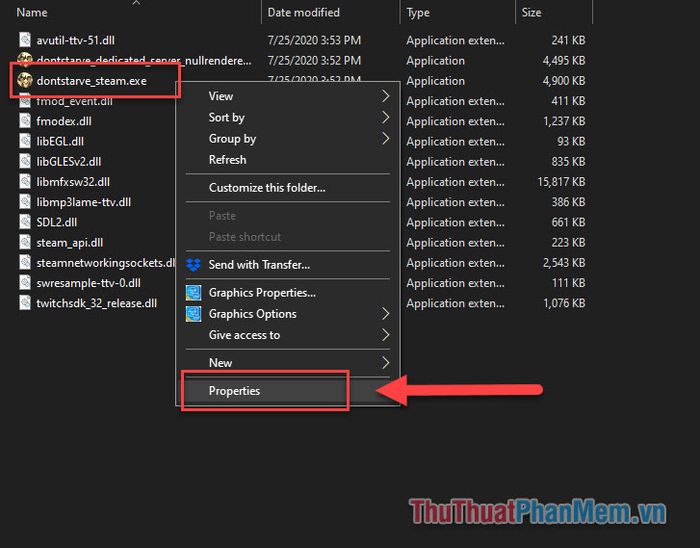Sort files by the Size column header
Viewport: 700px width, 548px height.
(531, 12)
